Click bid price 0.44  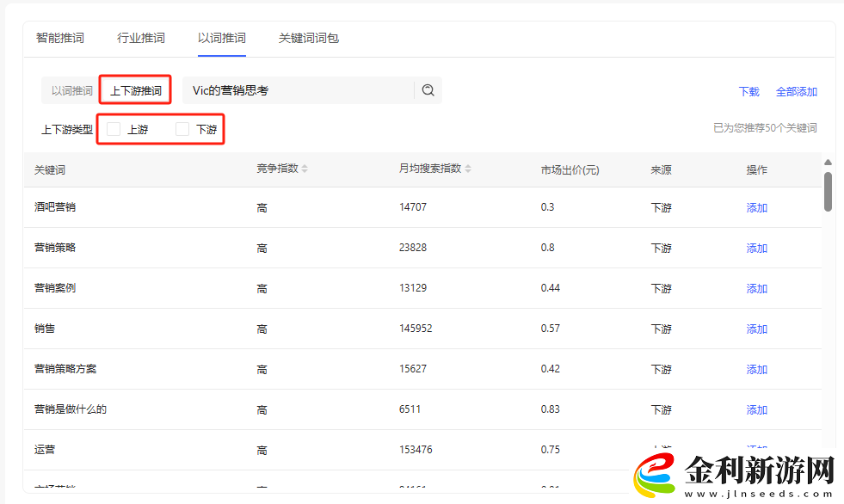point(550,288)
